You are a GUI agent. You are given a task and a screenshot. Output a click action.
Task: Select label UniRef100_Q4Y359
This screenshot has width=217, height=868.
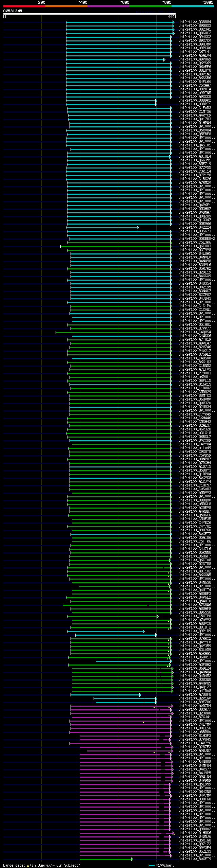195,646
